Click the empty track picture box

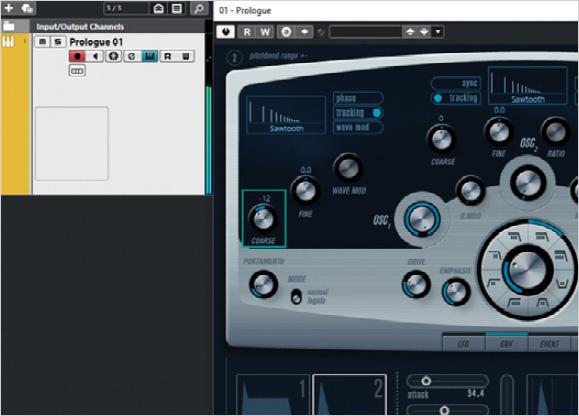tap(72, 144)
